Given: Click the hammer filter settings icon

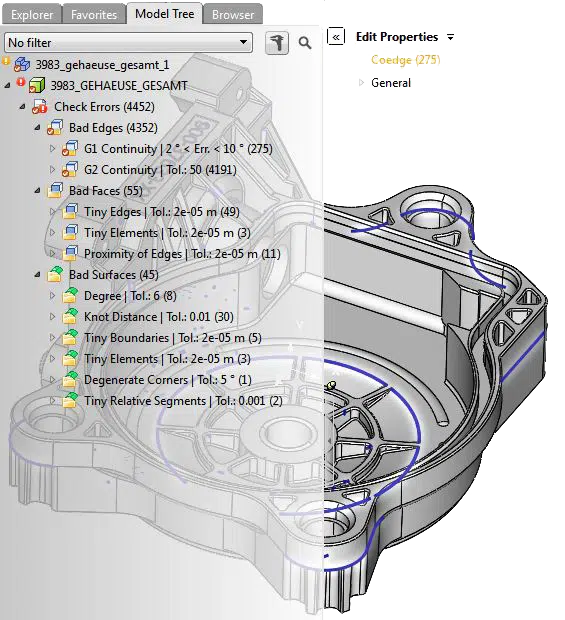Looking at the screenshot, I should tap(277, 43).
